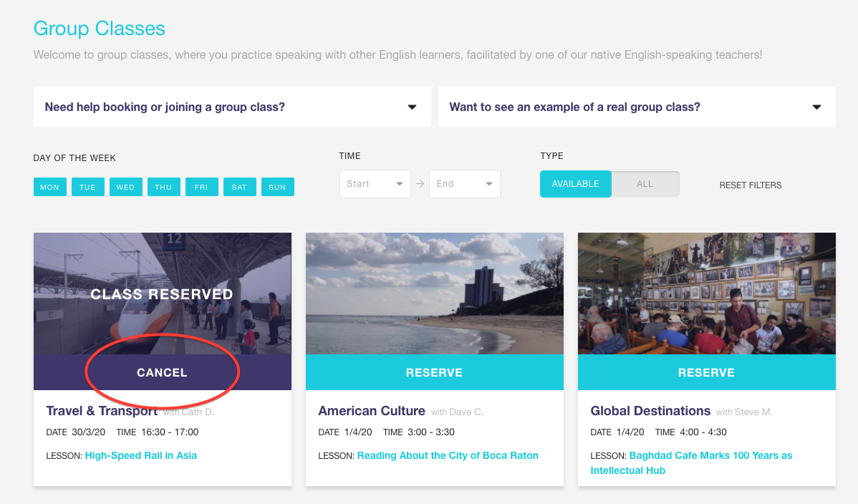Switch class type to ALL

[x=645, y=184]
